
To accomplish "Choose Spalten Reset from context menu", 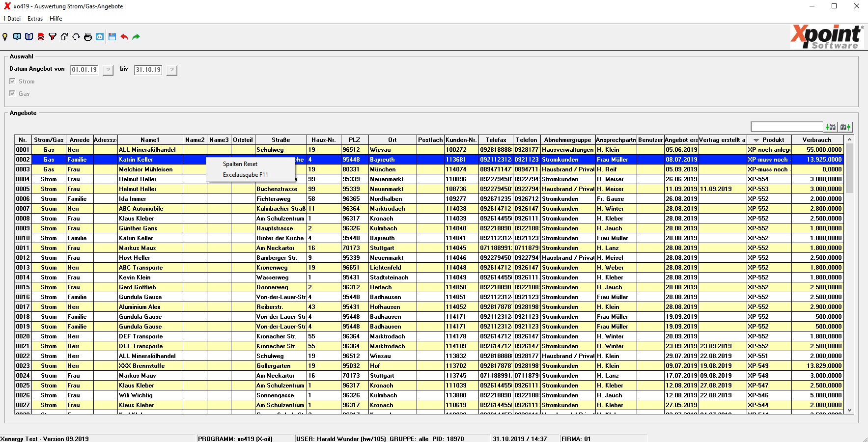I will click(x=251, y=164).
